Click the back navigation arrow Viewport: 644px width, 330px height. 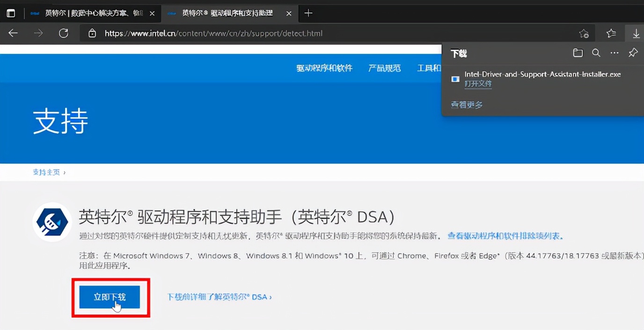[x=13, y=33]
